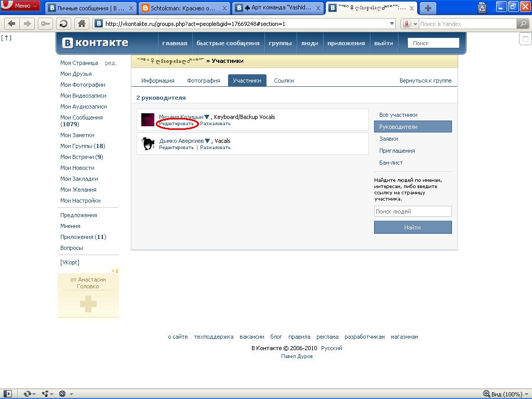Click Павел Дуров footer link
Image resolution: width=532 pixels, height=399 pixels.
point(297,356)
